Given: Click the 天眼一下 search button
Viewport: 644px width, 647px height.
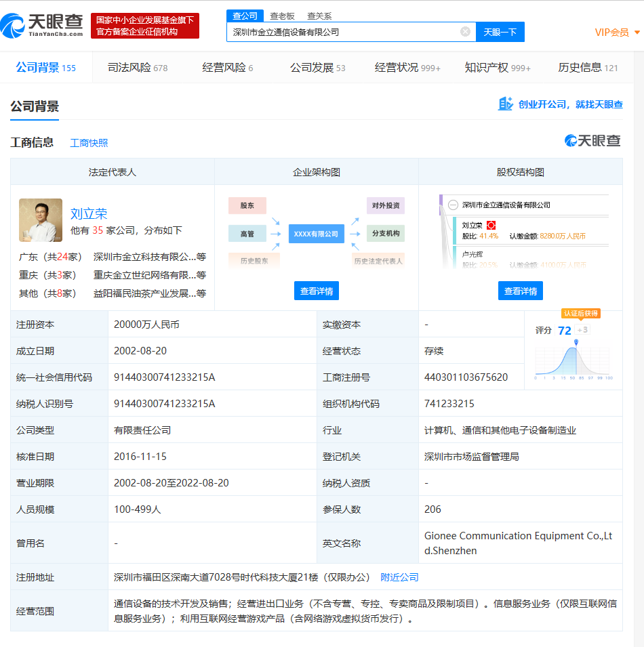Looking at the screenshot, I should pyautogui.click(x=500, y=33).
